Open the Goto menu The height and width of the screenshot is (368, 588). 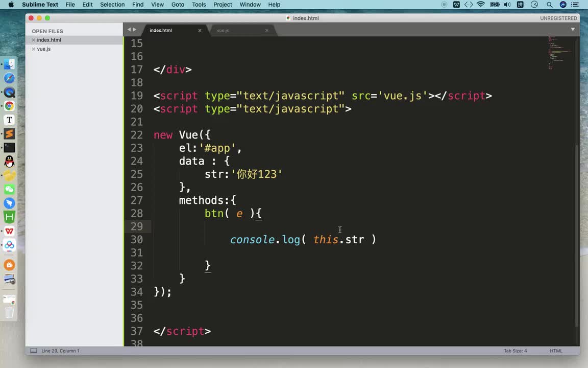pyautogui.click(x=178, y=5)
